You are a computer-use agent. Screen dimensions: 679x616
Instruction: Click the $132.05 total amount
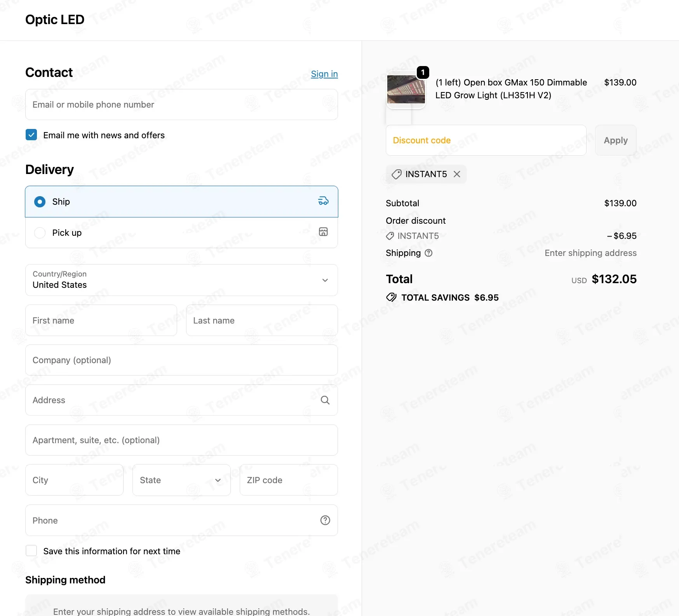(614, 279)
